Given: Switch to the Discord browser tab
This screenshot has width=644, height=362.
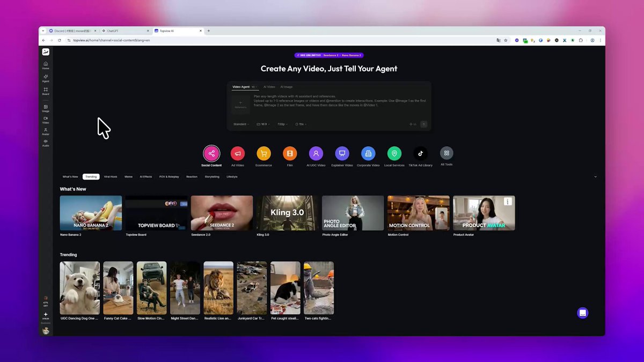Looking at the screenshot, I should tap(72, 31).
